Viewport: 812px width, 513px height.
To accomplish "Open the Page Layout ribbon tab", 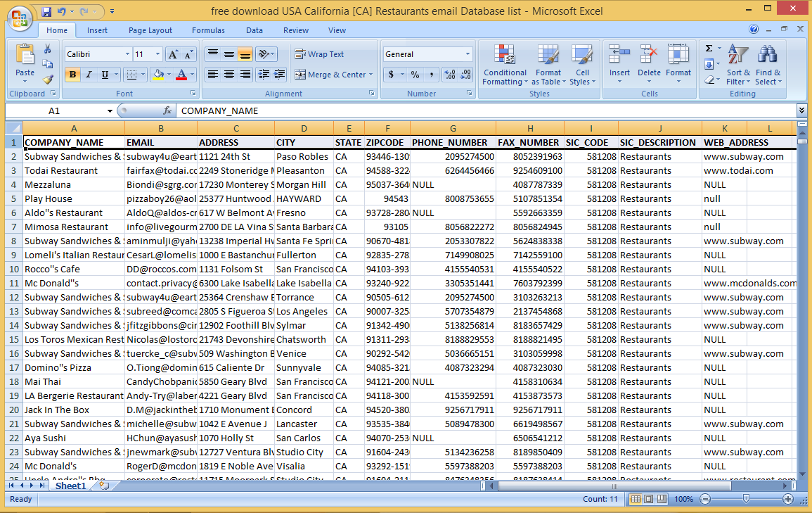I will [x=150, y=30].
